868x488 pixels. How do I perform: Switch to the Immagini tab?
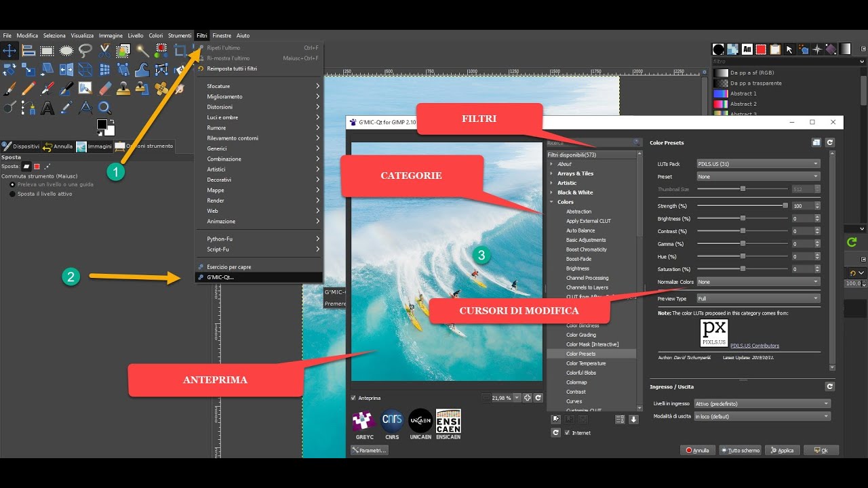pyautogui.click(x=94, y=146)
